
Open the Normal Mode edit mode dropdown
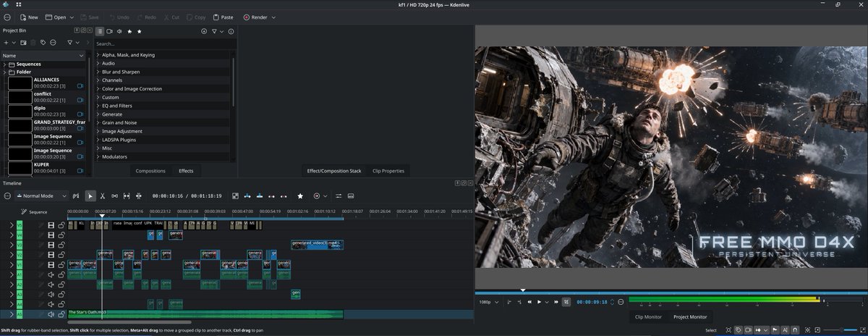[x=41, y=196]
